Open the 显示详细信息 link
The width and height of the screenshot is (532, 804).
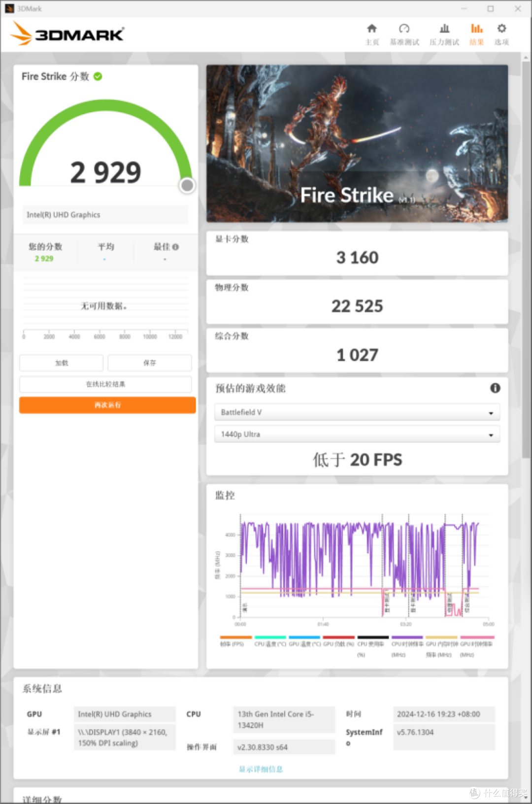click(x=261, y=769)
